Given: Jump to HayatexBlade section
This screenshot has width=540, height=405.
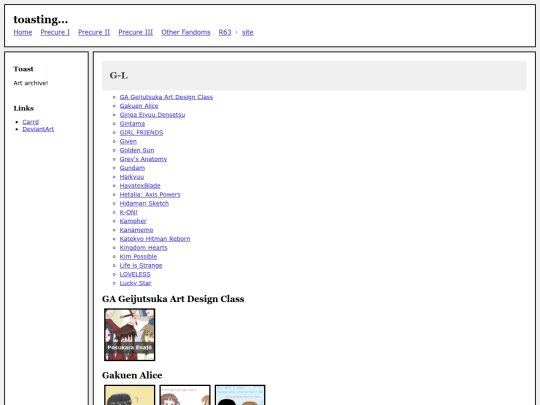Looking at the screenshot, I should (140, 186).
